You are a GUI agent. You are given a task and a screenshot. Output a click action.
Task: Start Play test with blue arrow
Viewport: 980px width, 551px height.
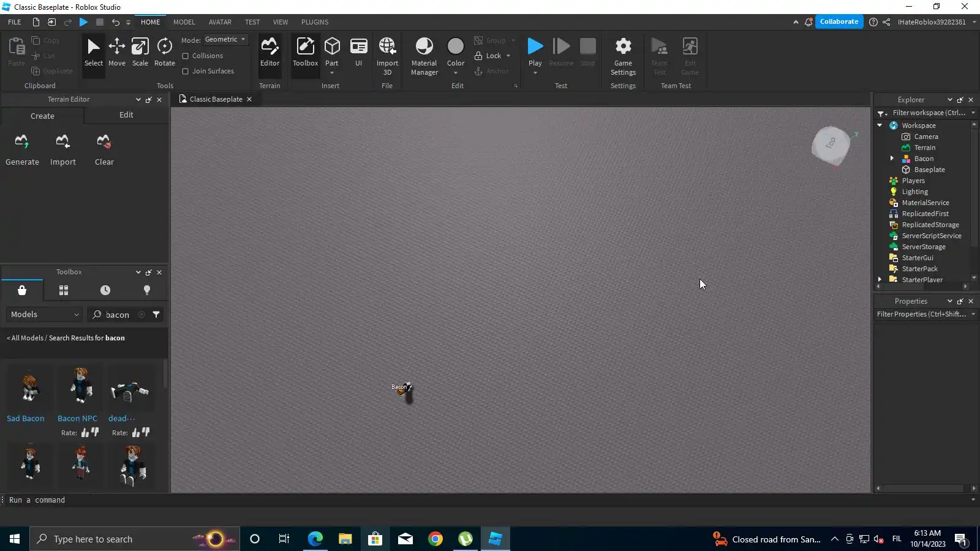point(535,47)
